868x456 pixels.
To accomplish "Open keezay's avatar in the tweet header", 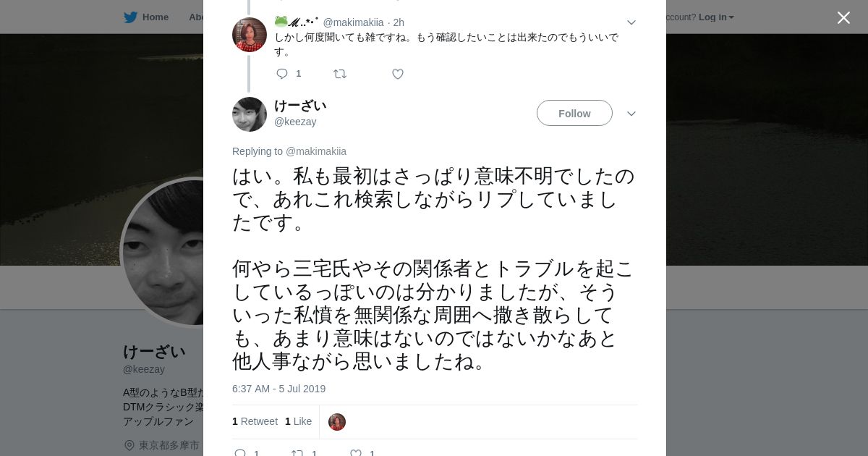I will [250, 114].
